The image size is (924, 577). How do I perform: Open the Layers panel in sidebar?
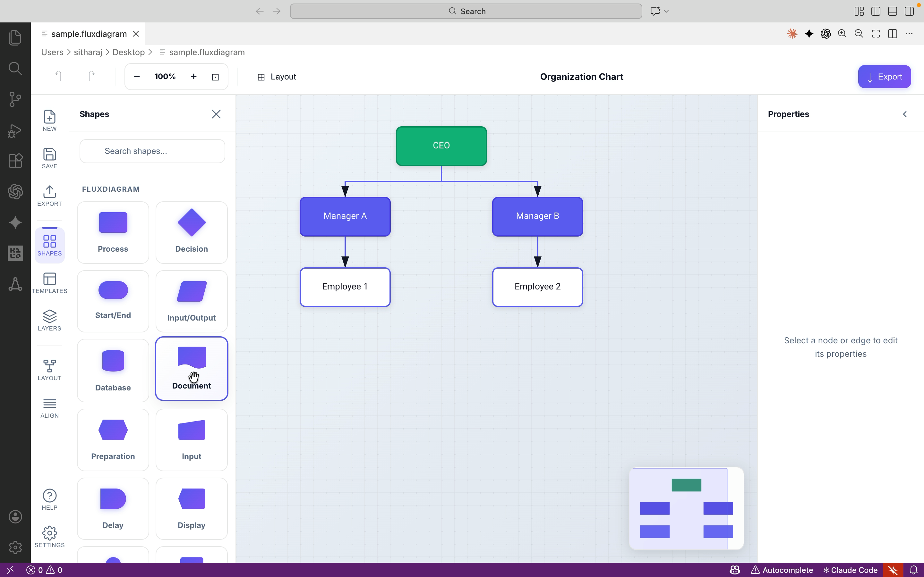point(50,320)
